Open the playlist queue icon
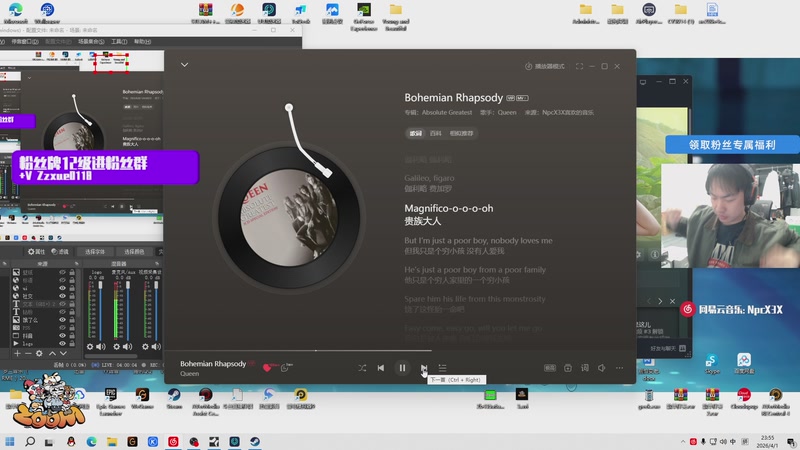Image resolution: width=800 pixels, height=450 pixels. point(442,368)
